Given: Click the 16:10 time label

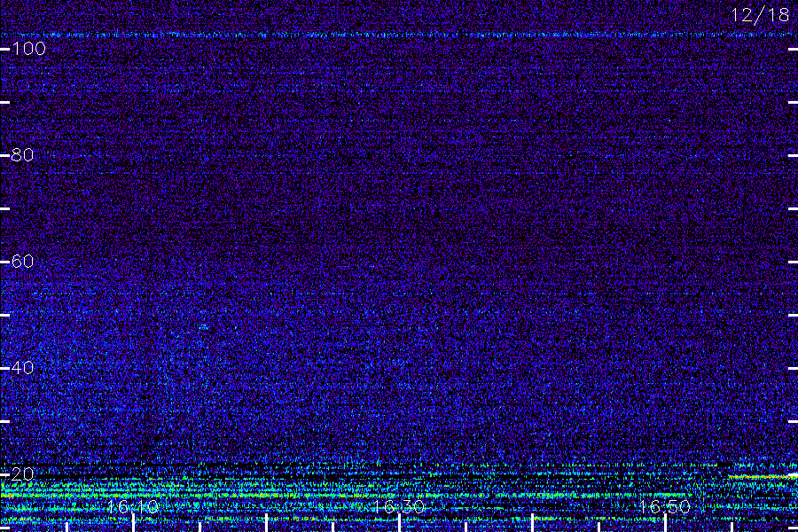Looking at the screenshot, I should (133, 506).
